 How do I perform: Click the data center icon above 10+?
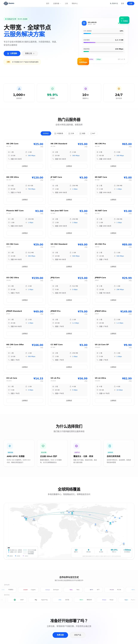click(x=86, y=89)
